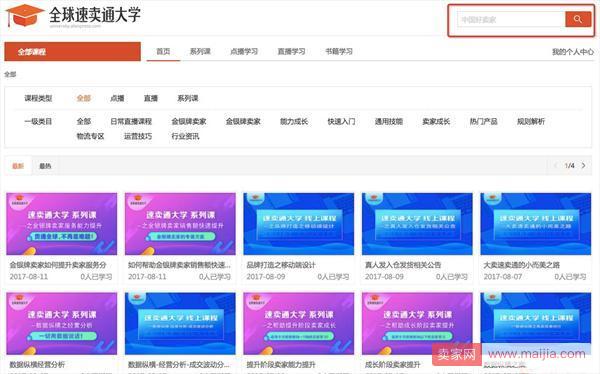Select 全部 under 一级类目

tap(84, 121)
